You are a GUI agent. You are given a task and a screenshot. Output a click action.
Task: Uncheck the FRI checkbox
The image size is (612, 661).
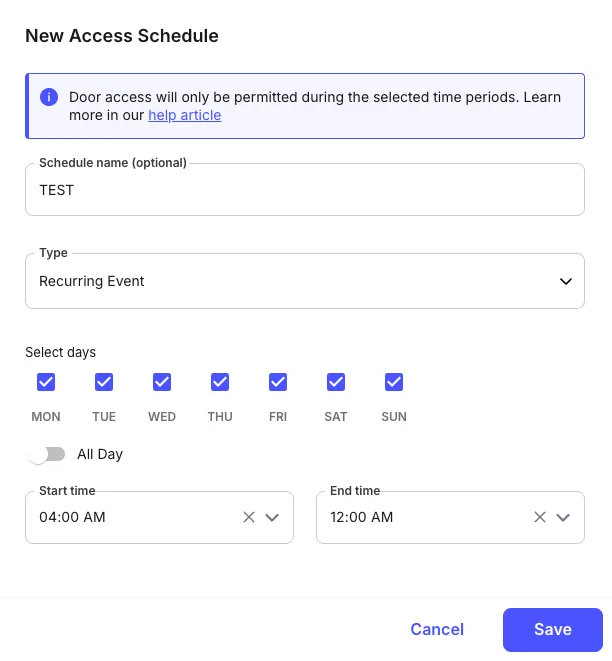[x=278, y=382]
